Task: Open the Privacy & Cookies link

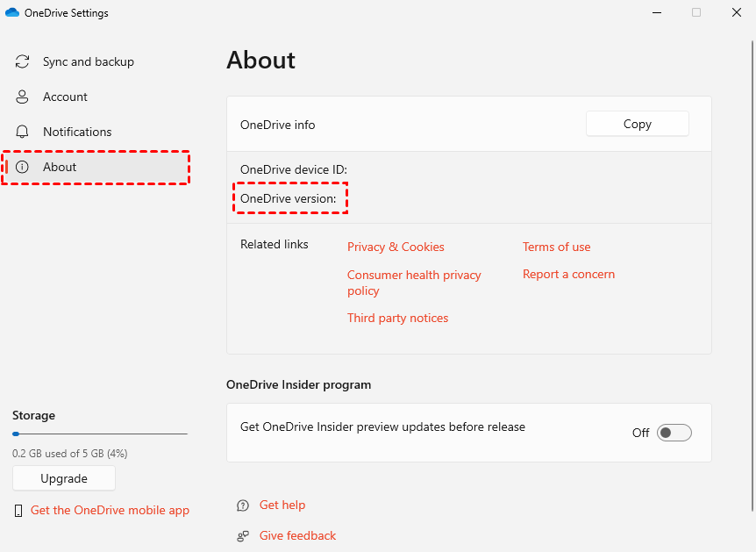Action: pyautogui.click(x=396, y=247)
